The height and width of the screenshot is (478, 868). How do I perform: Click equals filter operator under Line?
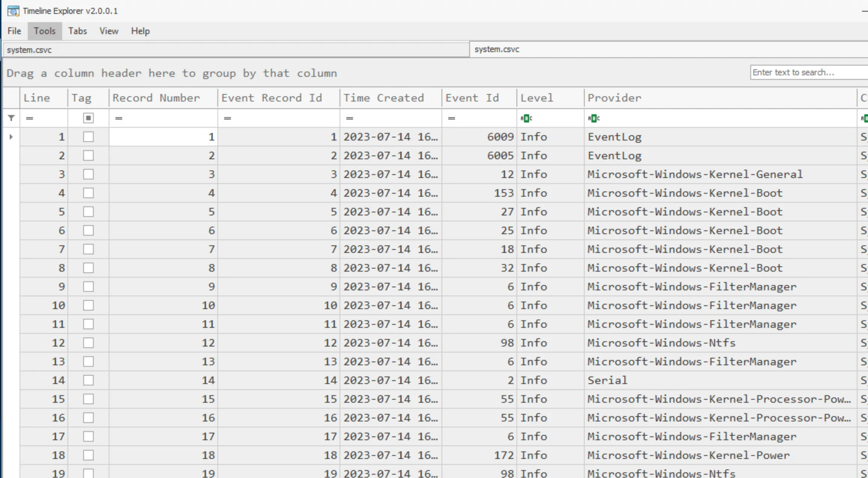(30, 118)
